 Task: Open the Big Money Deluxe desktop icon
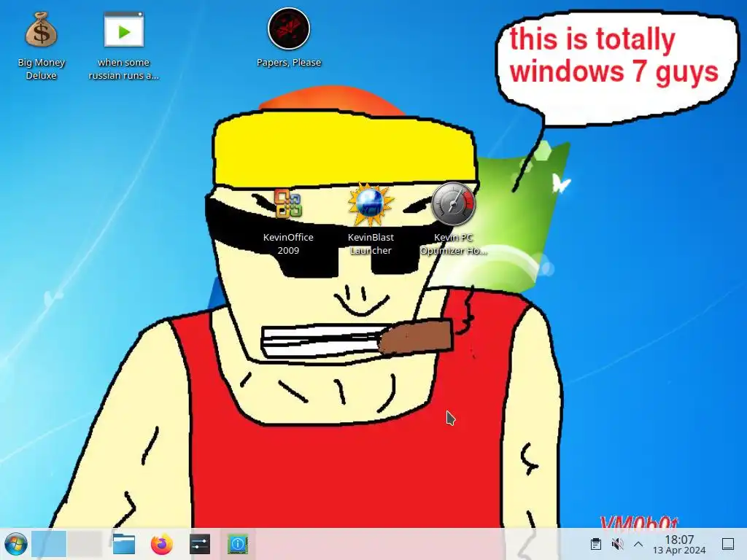pyautogui.click(x=42, y=30)
